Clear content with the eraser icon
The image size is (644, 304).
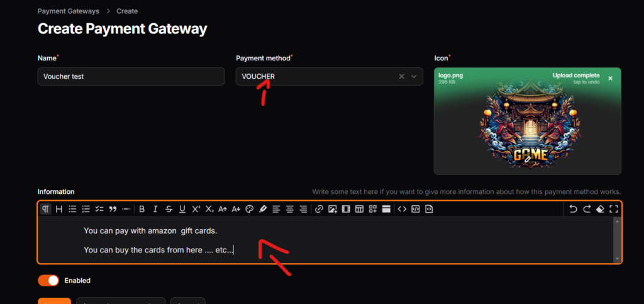tap(600, 209)
